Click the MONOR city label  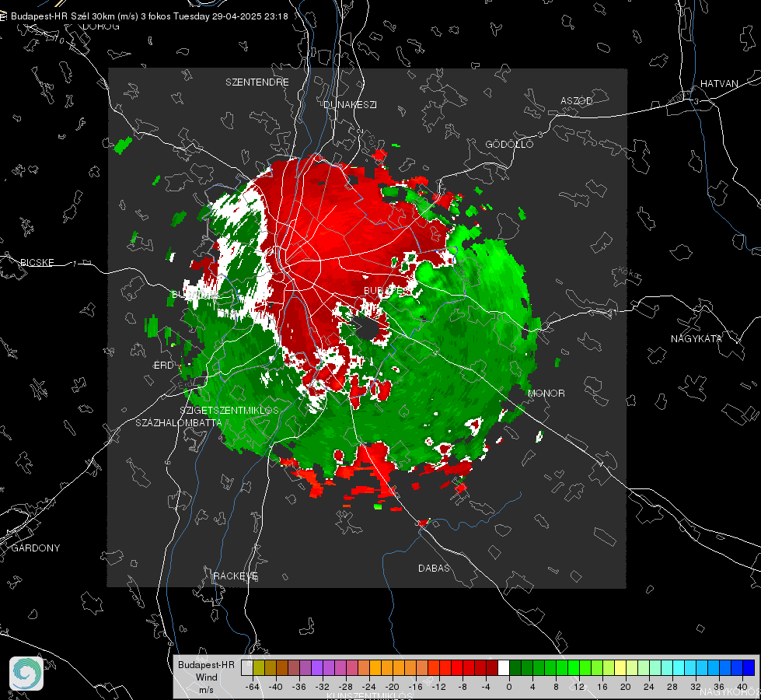pos(546,394)
